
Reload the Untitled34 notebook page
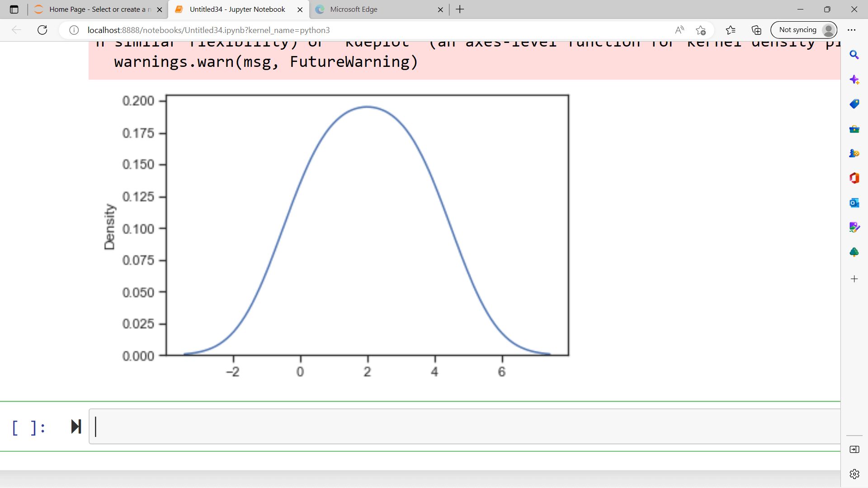pos(42,30)
